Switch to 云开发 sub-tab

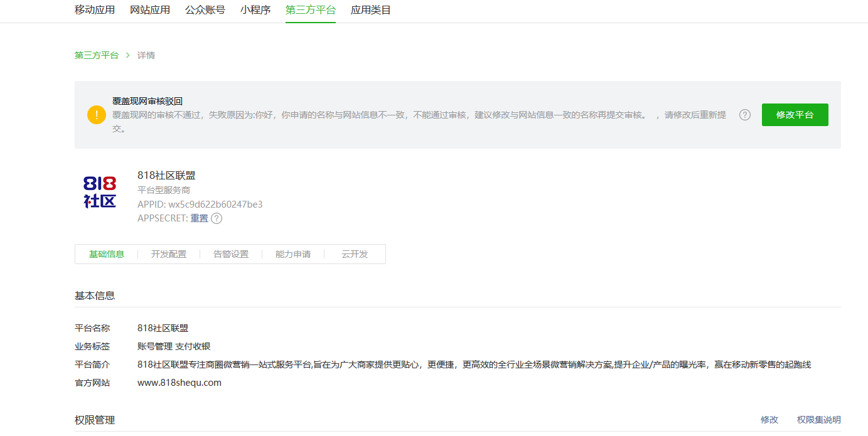[355, 254]
